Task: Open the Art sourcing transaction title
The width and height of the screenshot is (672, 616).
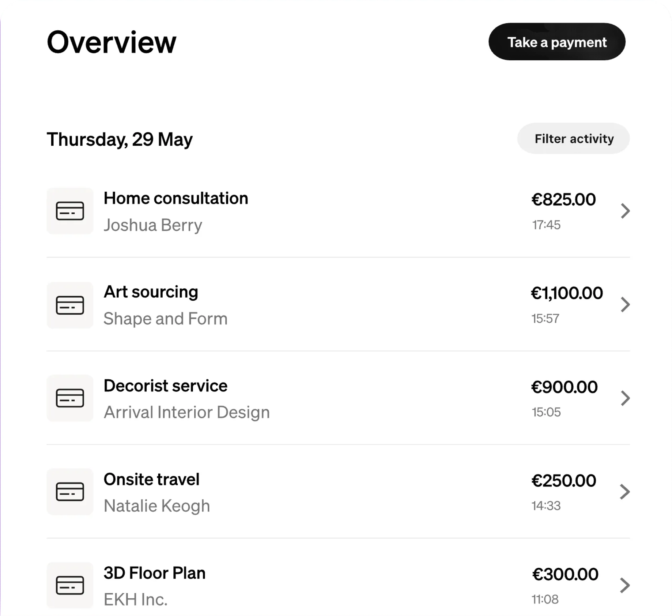Action: (151, 292)
